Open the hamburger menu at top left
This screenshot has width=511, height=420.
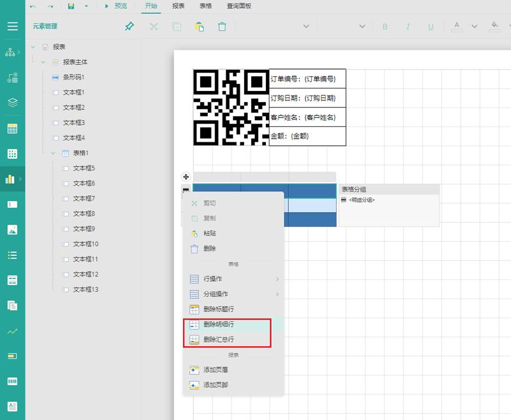(x=12, y=26)
